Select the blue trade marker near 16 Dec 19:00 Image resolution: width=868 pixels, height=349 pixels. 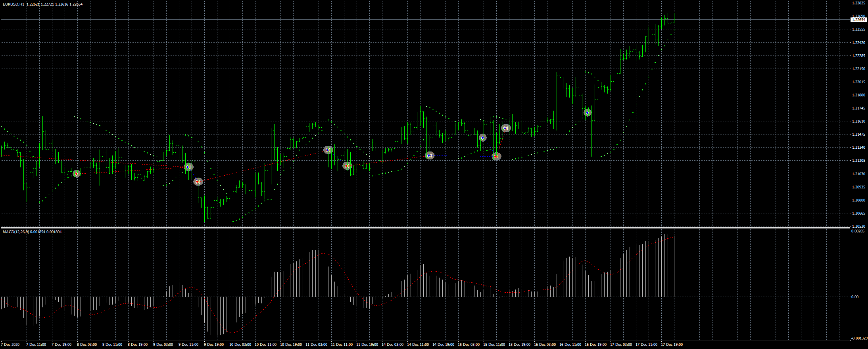pos(588,113)
